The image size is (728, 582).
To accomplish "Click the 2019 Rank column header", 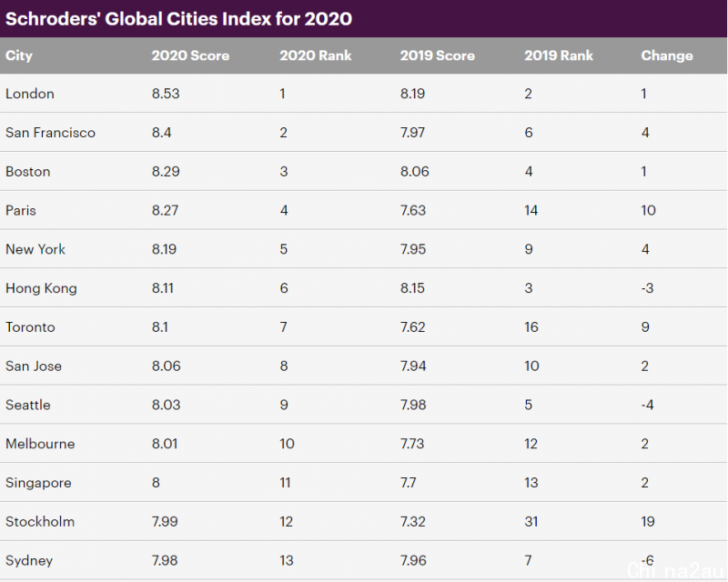I will point(559,55).
